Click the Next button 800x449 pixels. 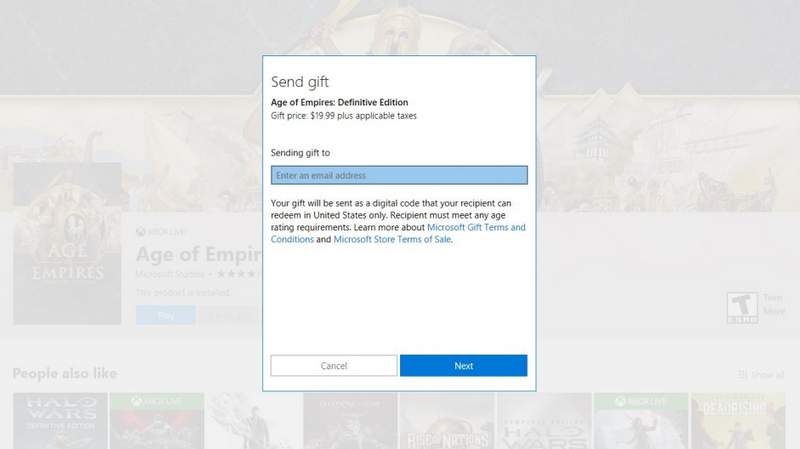click(463, 365)
